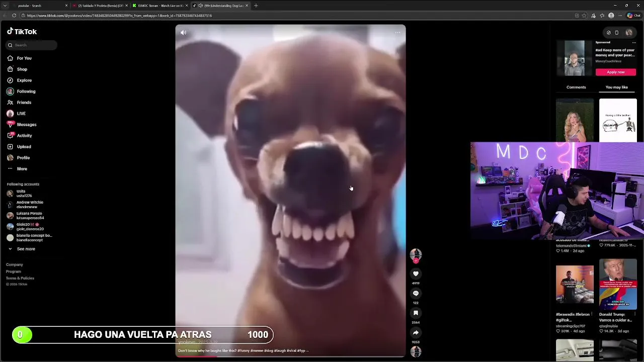The image size is (644, 362).
Task: Mute the TikTok tab via speaker icon
Action: click(201, 6)
